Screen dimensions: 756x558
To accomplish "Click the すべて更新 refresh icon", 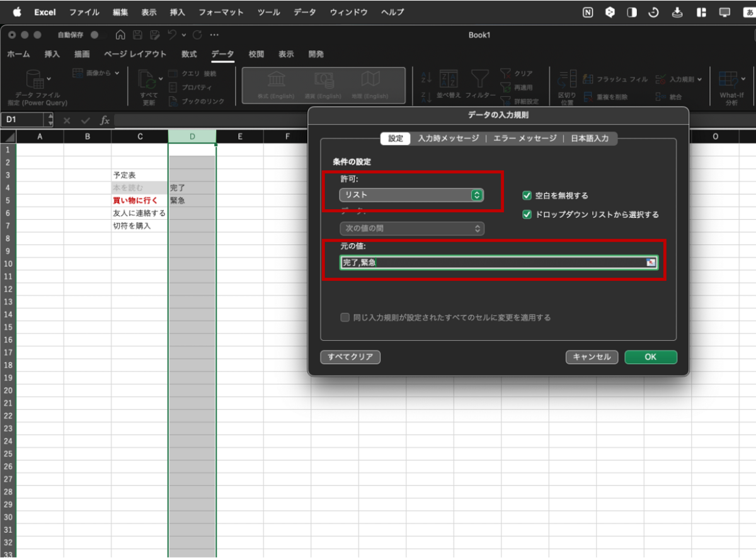I will pyautogui.click(x=146, y=79).
